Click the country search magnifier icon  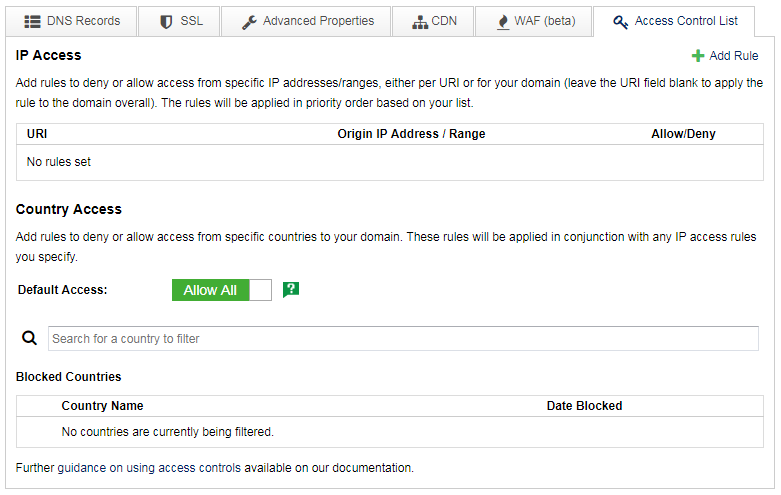[x=29, y=339]
